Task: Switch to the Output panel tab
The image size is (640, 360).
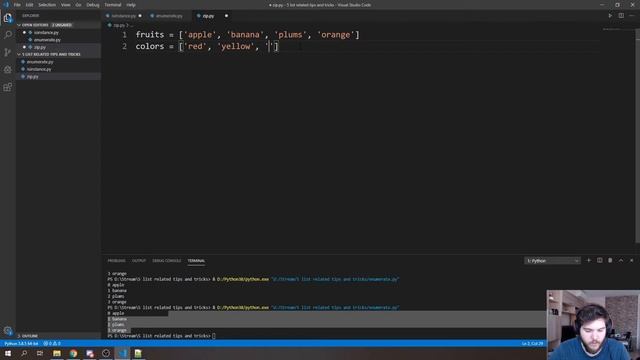Action: [x=139, y=260]
